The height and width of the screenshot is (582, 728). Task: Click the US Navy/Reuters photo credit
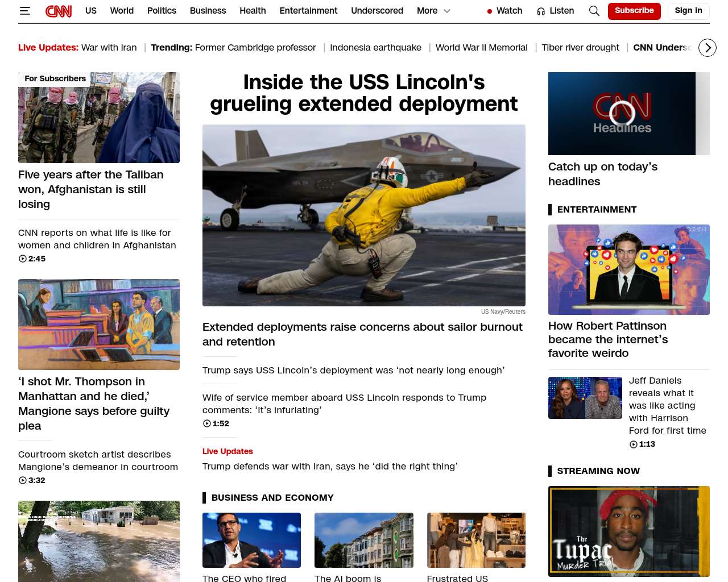503,311
